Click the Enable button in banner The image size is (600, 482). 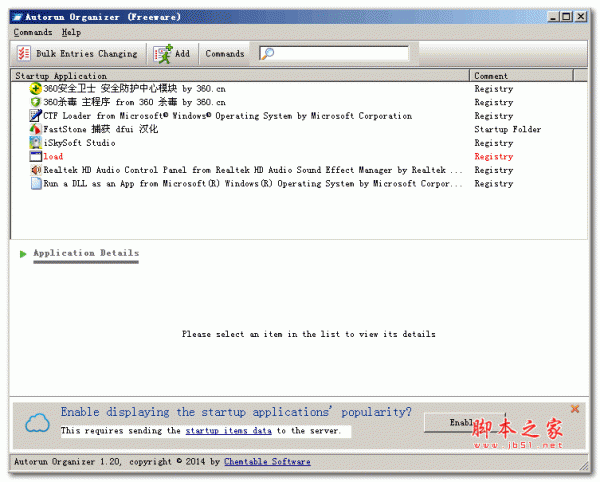coord(465,423)
